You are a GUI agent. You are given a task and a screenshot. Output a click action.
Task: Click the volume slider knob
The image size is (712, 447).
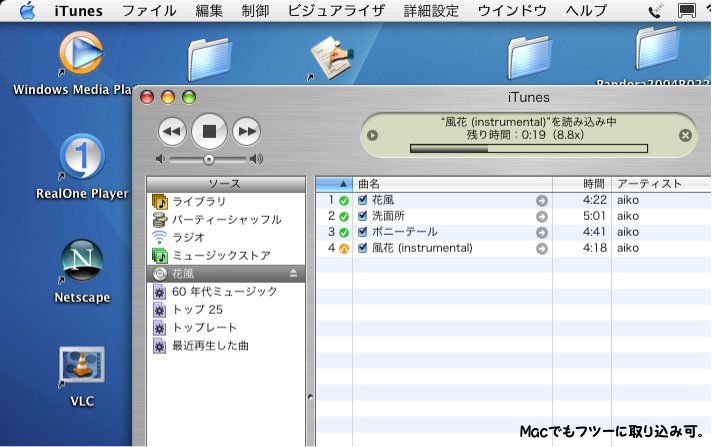[x=209, y=159]
